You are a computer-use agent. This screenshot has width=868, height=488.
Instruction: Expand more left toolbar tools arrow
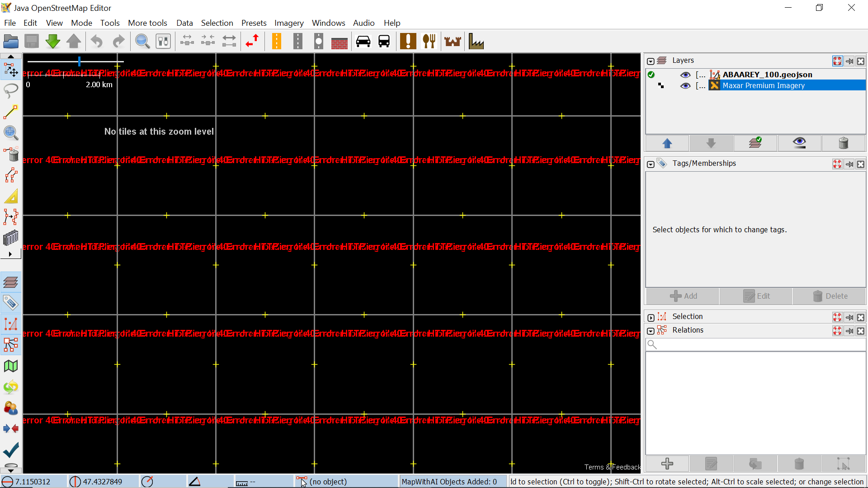click(x=10, y=254)
